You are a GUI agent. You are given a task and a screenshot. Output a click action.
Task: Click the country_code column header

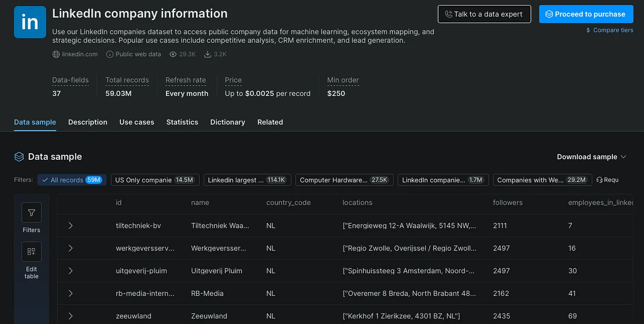[x=288, y=203]
